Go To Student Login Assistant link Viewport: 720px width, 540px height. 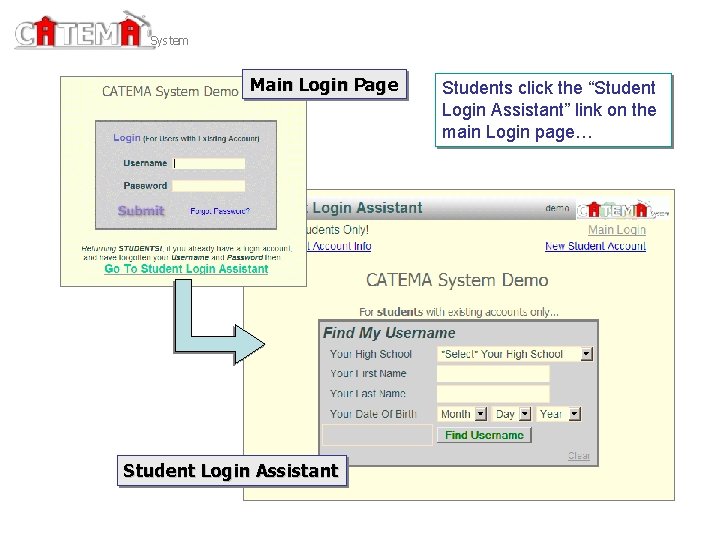(186, 269)
